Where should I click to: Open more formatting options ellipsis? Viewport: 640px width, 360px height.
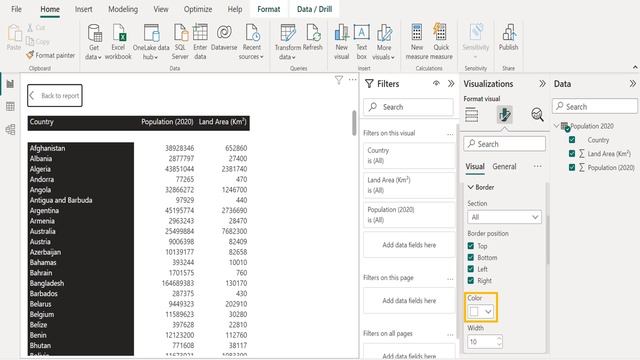coord(538,166)
